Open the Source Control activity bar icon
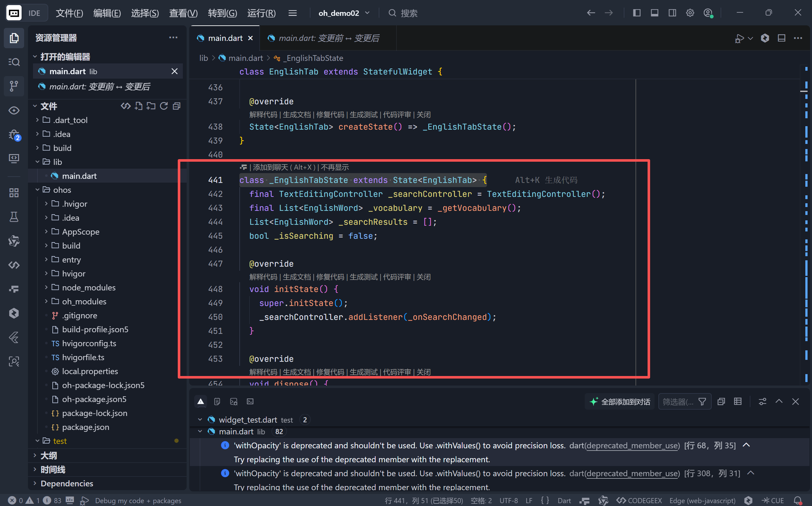Image resolution: width=812 pixels, height=506 pixels. (x=14, y=86)
